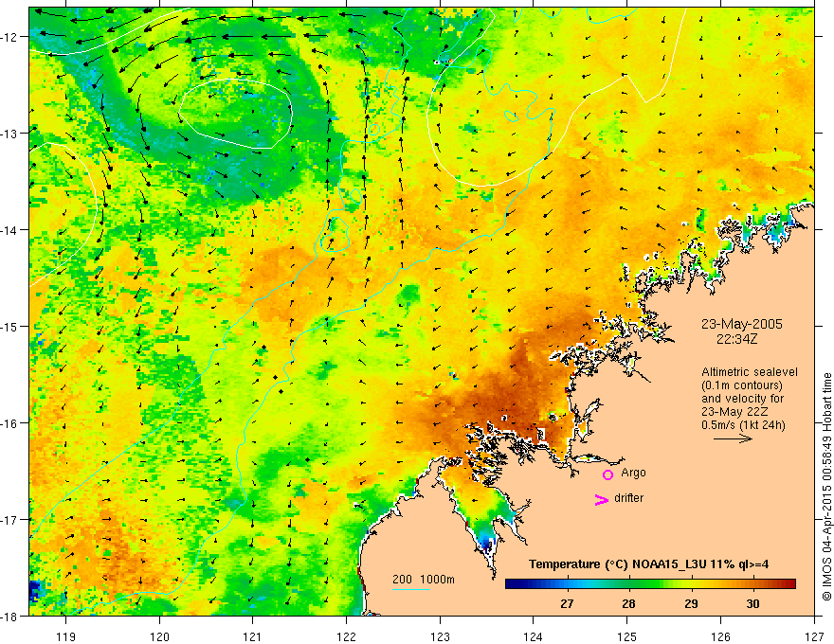834x644 pixels.
Task: Click the longitude axis label 122
Action: pos(346,636)
